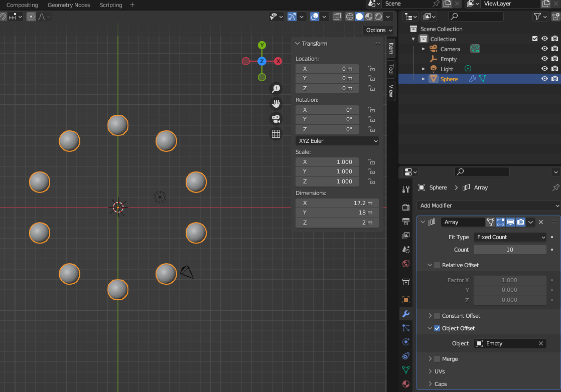Switch orthographic view using the grid icon
The width and height of the screenshot is (561, 392).
(x=275, y=134)
